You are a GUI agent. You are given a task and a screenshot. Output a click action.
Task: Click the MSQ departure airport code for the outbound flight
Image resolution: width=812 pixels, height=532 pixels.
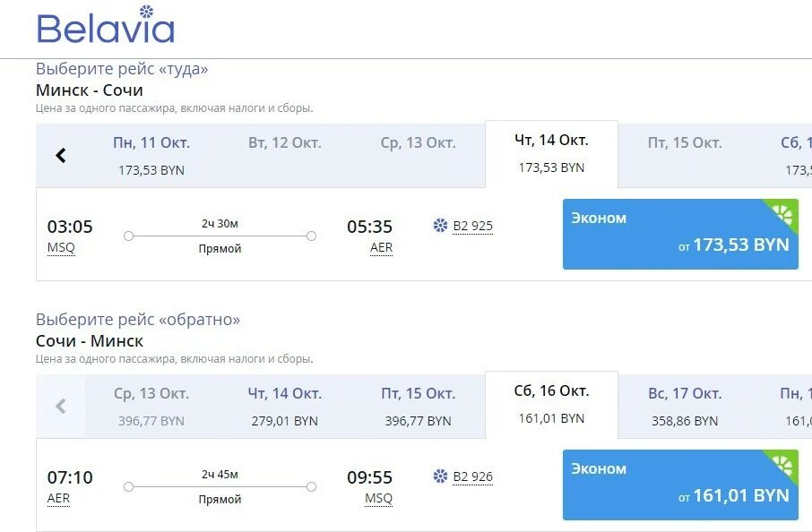(x=61, y=248)
